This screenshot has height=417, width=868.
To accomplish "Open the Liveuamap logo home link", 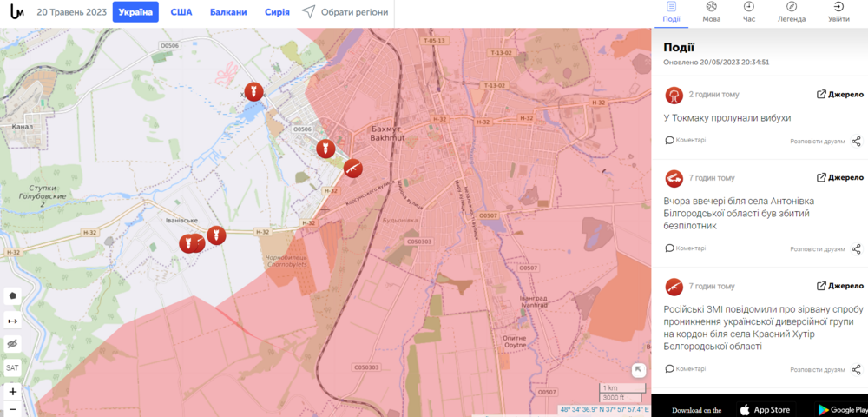I will (x=17, y=11).
